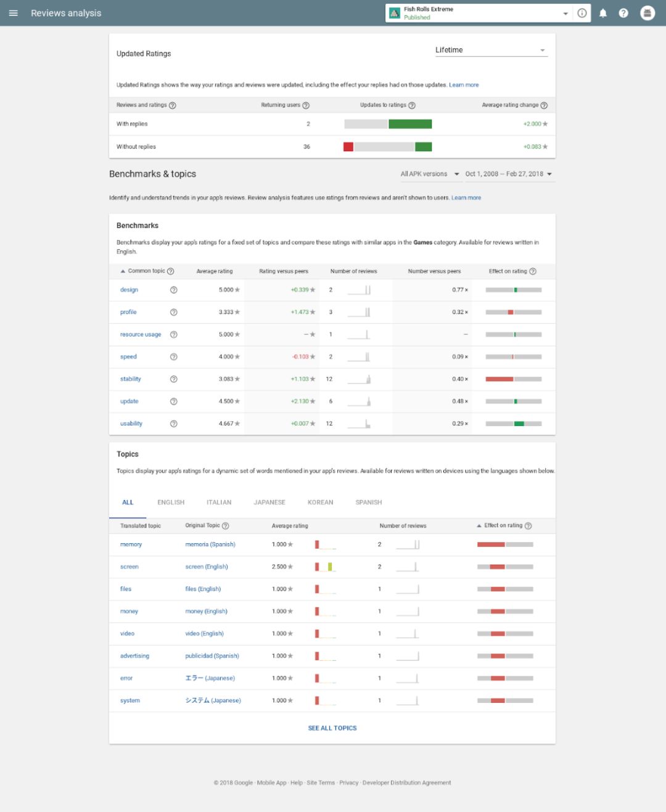
Task: Click the Without replies updates bar
Action: pyautogui.click(x=388, y=147)
